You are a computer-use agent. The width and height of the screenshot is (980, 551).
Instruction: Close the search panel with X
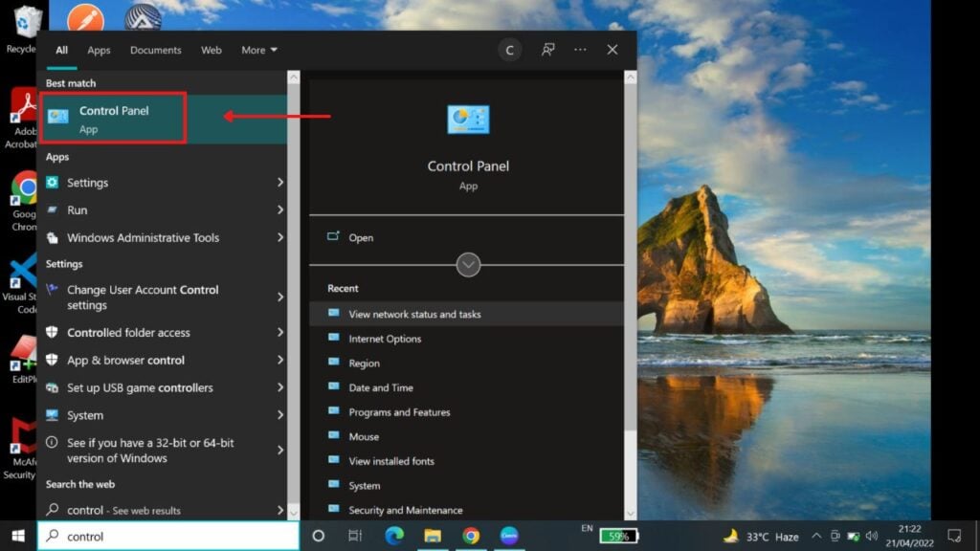click(x=612, y=50)
